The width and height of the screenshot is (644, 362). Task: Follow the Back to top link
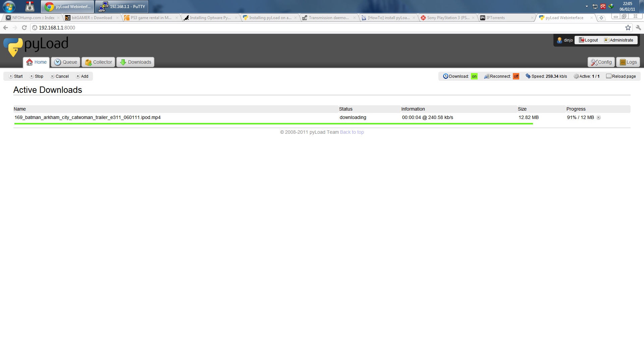(x=352, y=132)
